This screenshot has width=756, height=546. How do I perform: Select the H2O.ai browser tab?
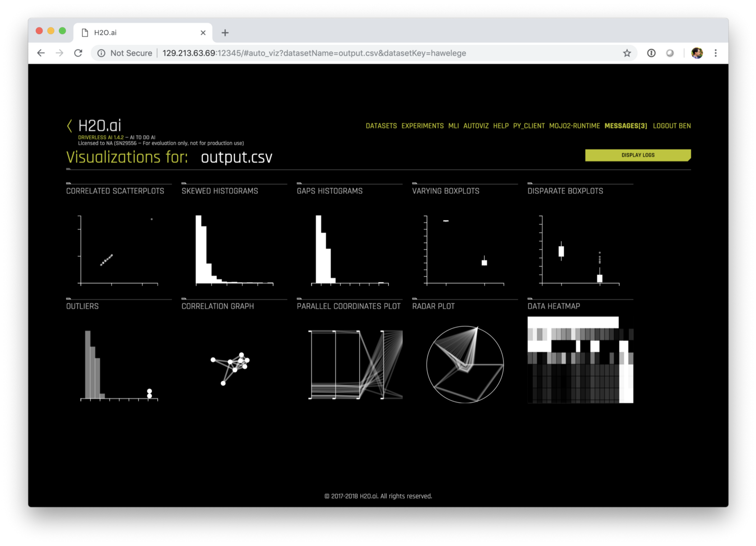pos(143,33)
